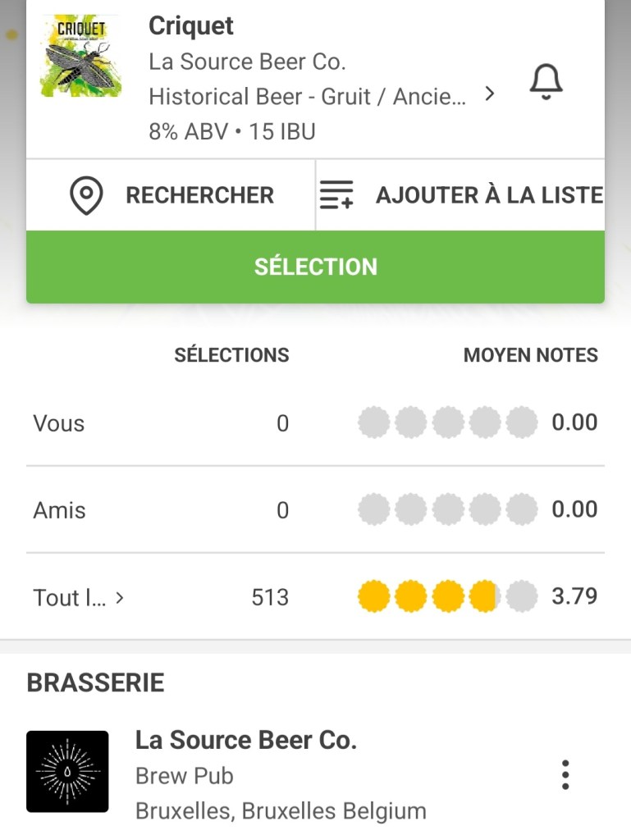
Task: Tap AJOUTER À LA LISTE label
Action: point(489,195)
